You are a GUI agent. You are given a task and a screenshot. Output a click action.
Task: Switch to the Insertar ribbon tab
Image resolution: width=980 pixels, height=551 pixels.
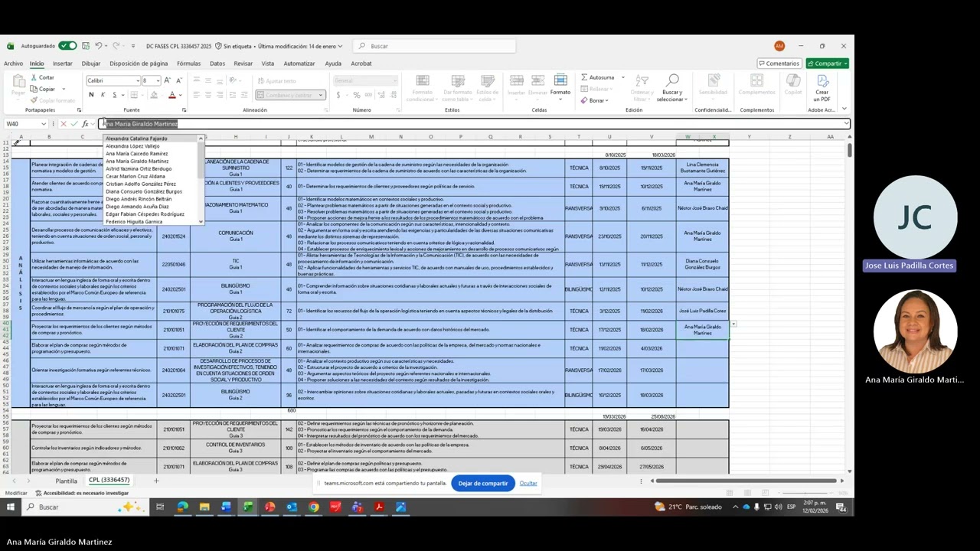point(62,64)
